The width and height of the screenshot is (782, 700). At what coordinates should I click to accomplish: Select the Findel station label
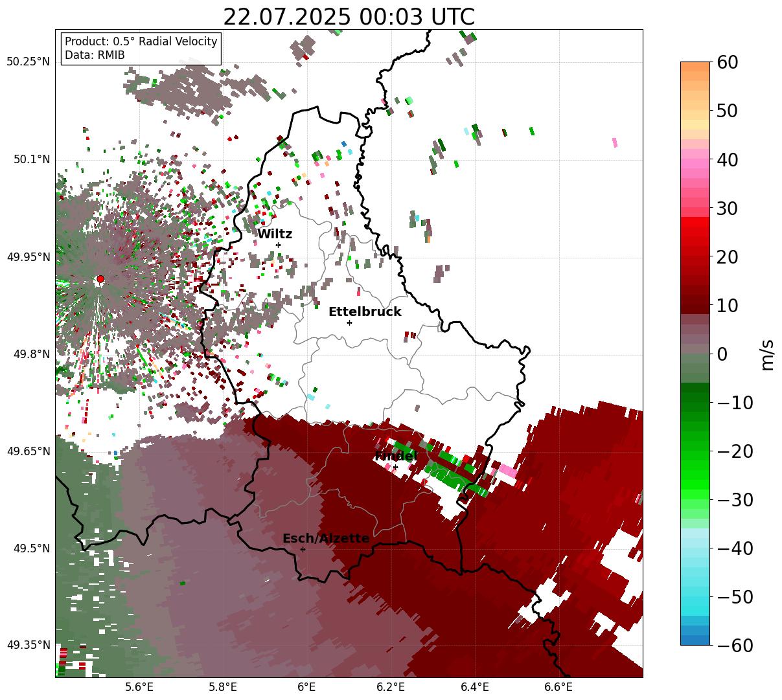point(395,457)
